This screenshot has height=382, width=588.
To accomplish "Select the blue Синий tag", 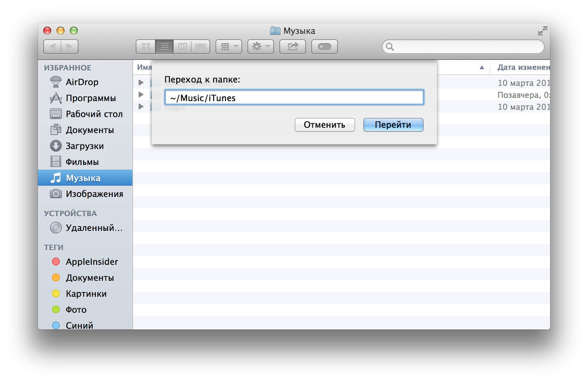I will (x=85, y=325).
